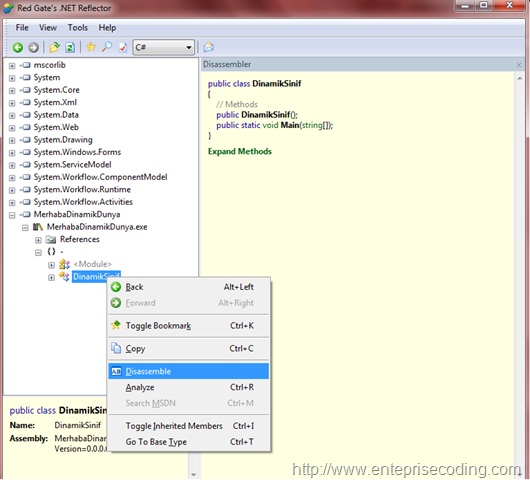530x480 pixels.
Task: Click the DinamikSinif class name in disassembler
Action: [276, 83]
